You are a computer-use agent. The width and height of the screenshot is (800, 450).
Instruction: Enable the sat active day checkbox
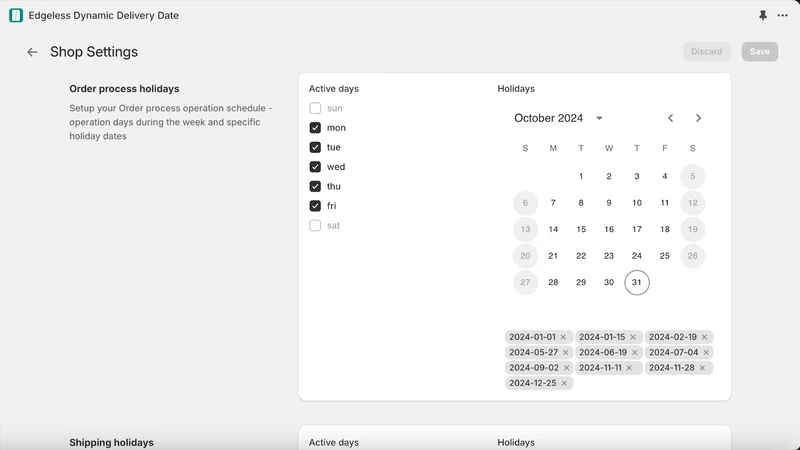(x=315, y=226)
